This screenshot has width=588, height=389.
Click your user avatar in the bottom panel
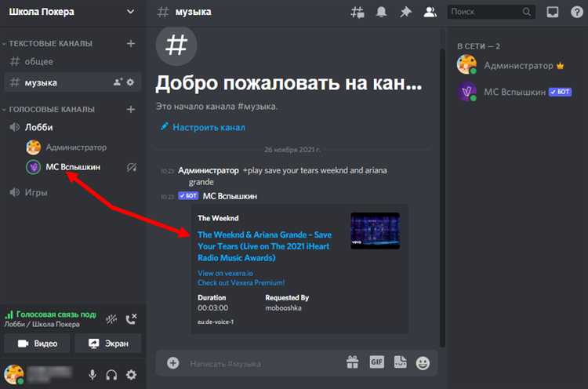[x=14, y=374]
